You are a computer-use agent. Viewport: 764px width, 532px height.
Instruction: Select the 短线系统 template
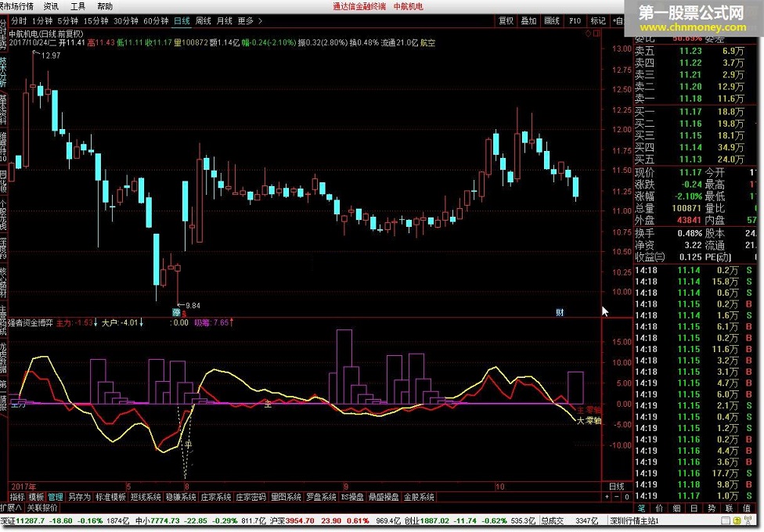(146, 498)
